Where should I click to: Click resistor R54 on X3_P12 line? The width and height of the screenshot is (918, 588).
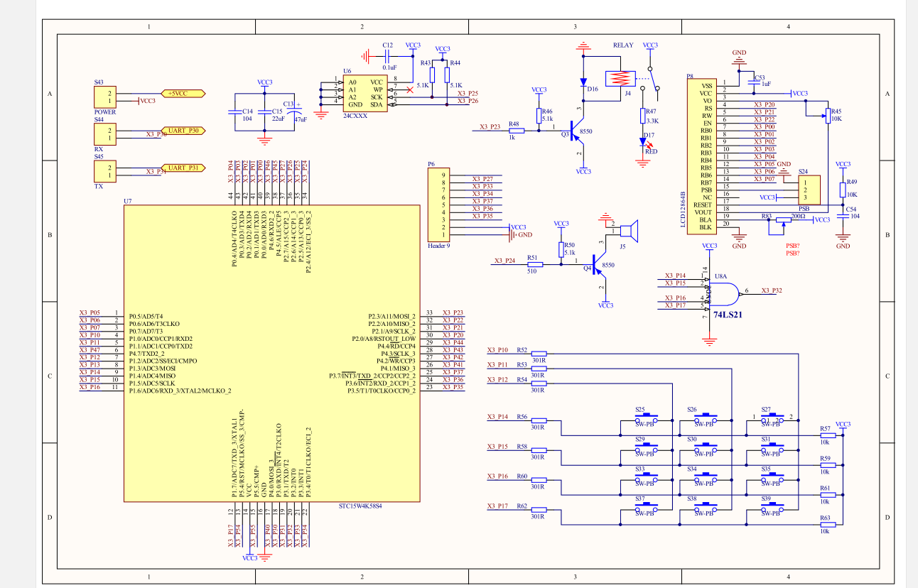click(539, 382)
